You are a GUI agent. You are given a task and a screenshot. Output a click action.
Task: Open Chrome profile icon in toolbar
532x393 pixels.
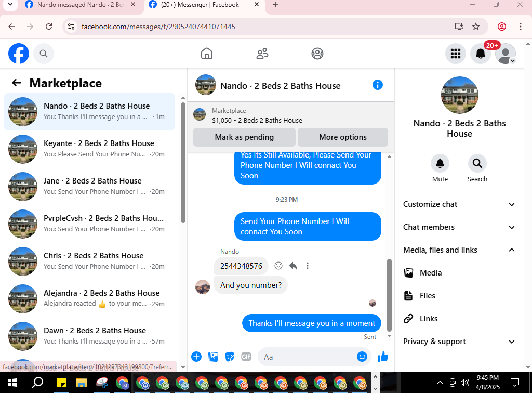click(x=502, y=27)
